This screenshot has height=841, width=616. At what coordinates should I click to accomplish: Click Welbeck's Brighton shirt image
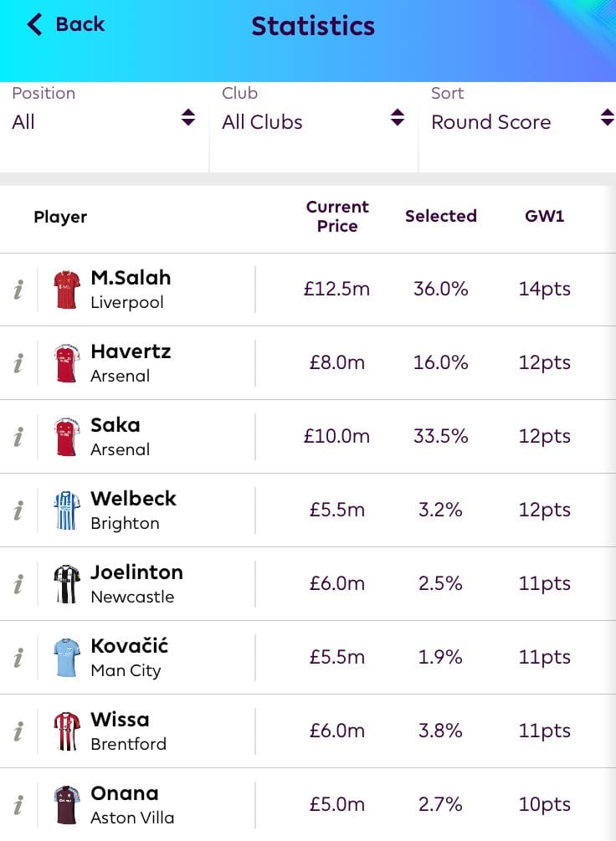(x=67, y=510)
